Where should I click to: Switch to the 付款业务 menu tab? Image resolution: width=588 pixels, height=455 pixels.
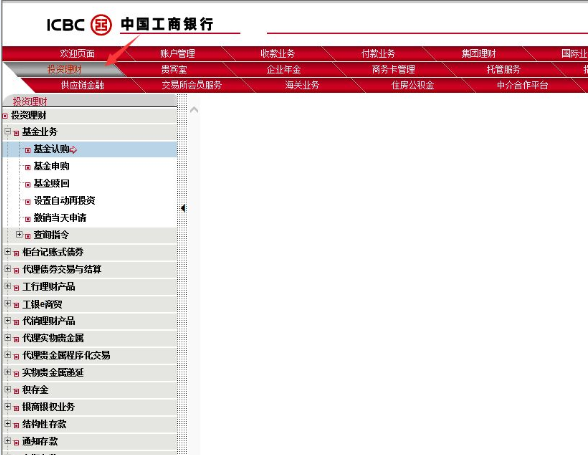click(x=378, y=54)
